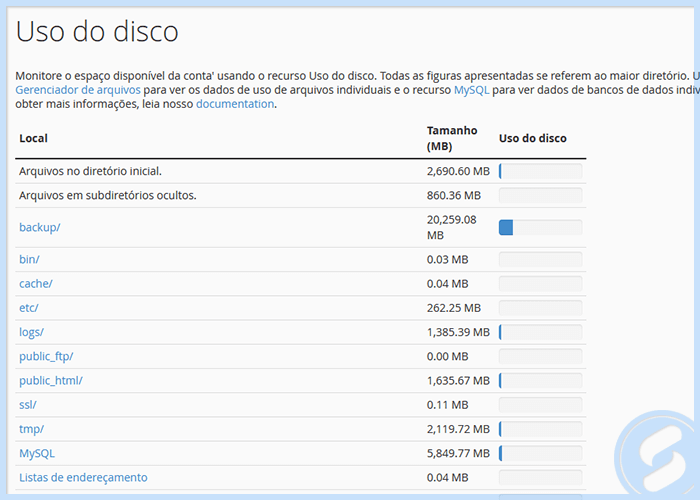
Task: Click usage bar for Arquivos no diretório inicial
Action: tap(541, 171)
